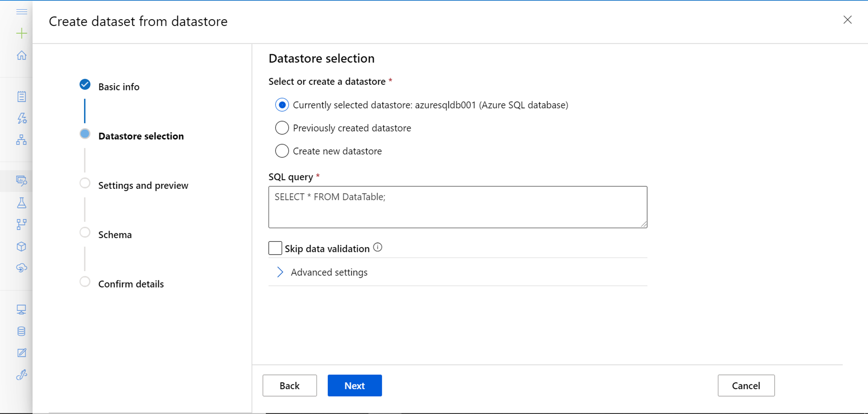Click the Next button
The width and height of the screenshot is (868, 414).
pos(355,386)
